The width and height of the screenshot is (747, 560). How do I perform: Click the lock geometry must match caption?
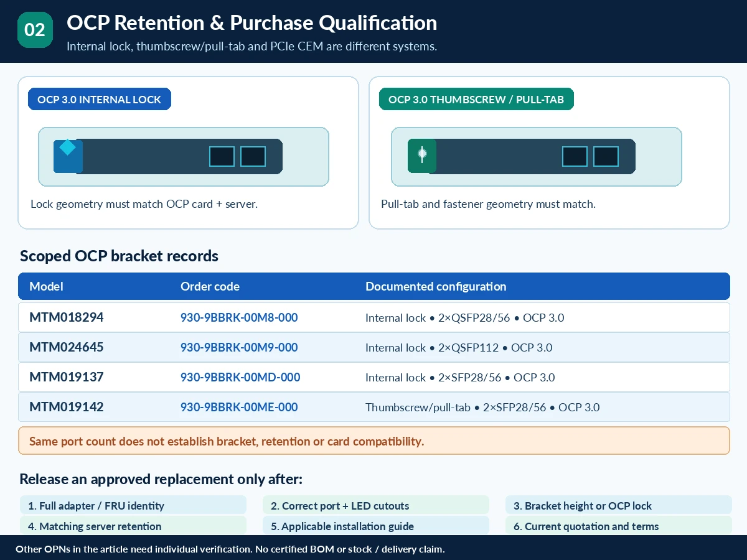click(144, 204)
